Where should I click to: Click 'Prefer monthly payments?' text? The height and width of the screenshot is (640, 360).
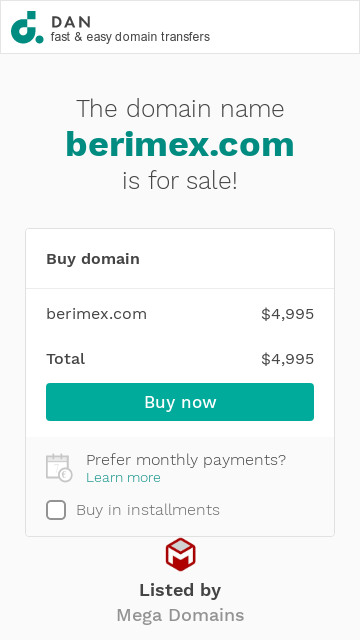186,460
